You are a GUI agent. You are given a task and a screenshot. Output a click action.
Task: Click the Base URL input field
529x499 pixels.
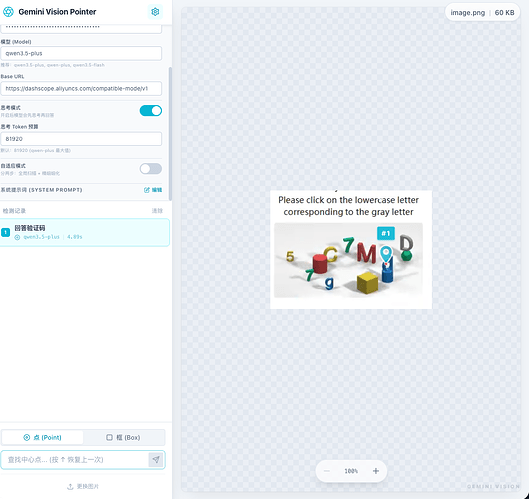click(x=81, y=88)
